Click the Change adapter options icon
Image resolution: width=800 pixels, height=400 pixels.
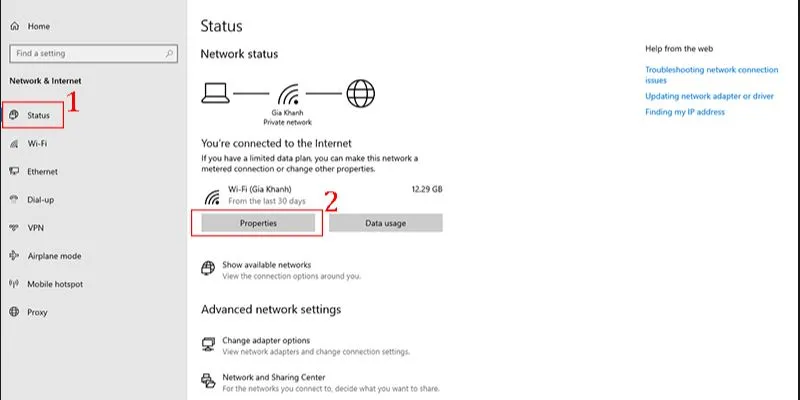pos(208,345)
